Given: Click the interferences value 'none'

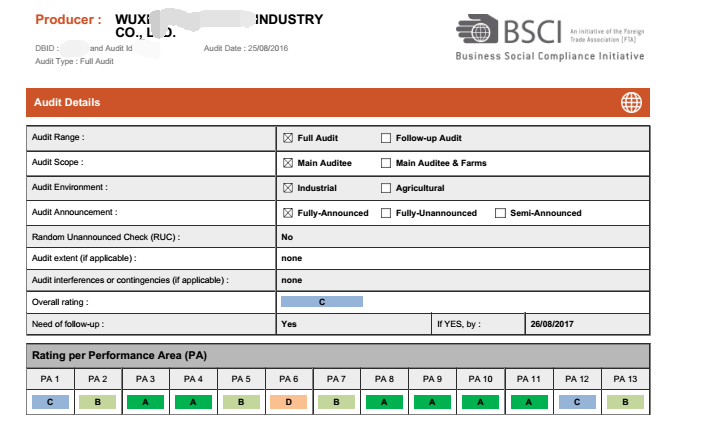Looking at the screenshot, I should tap(292, 280).
